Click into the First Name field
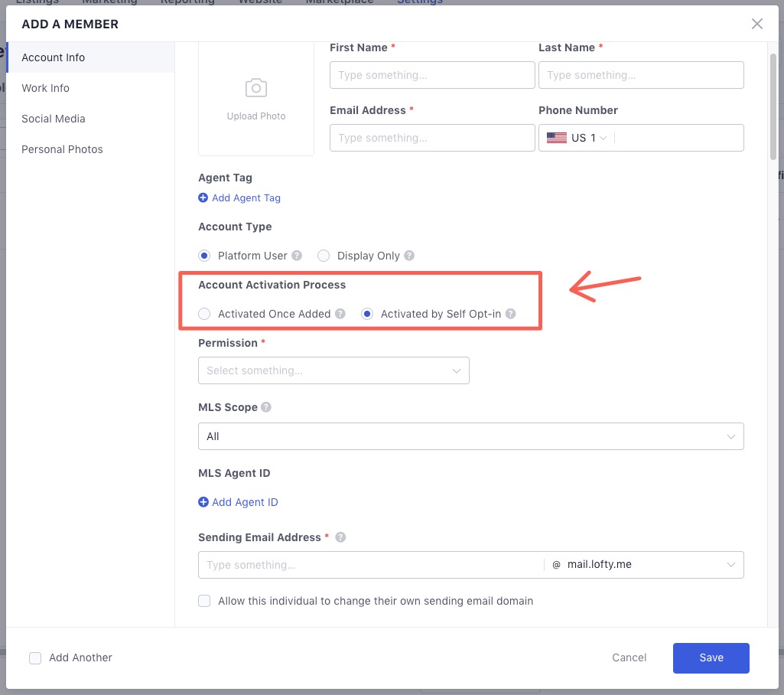The image size is (784, 695). point(432,75)
